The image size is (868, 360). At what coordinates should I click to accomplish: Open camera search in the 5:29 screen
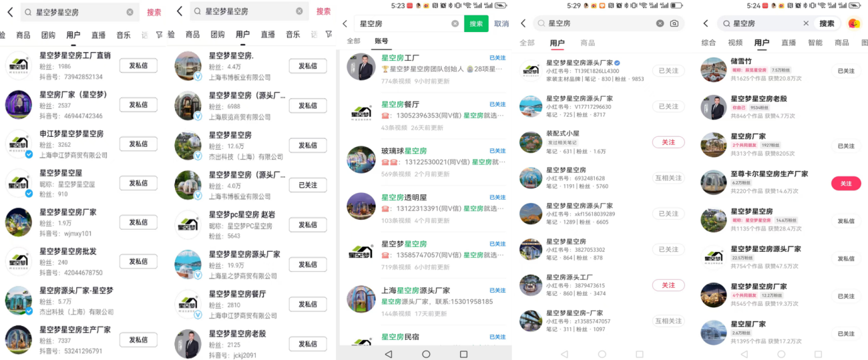click(674, 23)
